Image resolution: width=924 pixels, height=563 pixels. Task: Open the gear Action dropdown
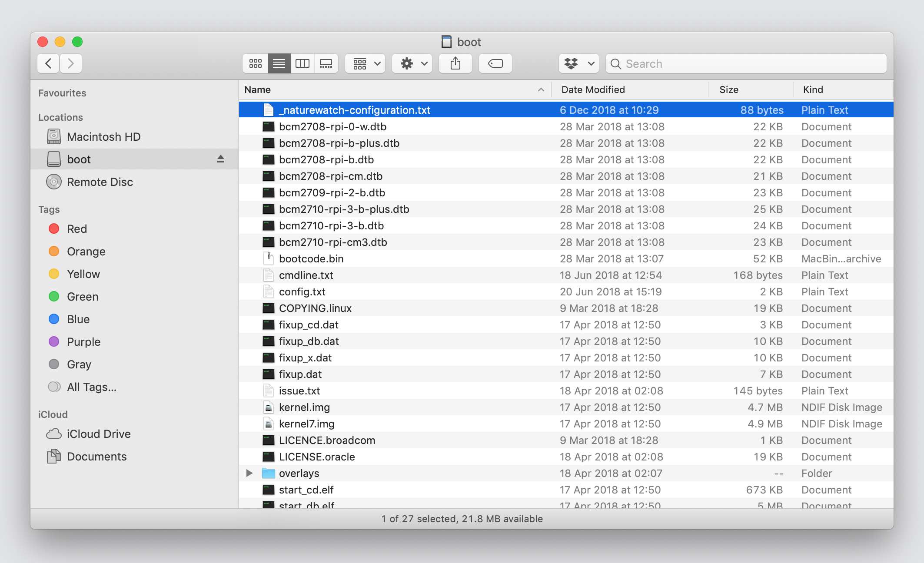(412, 64)
